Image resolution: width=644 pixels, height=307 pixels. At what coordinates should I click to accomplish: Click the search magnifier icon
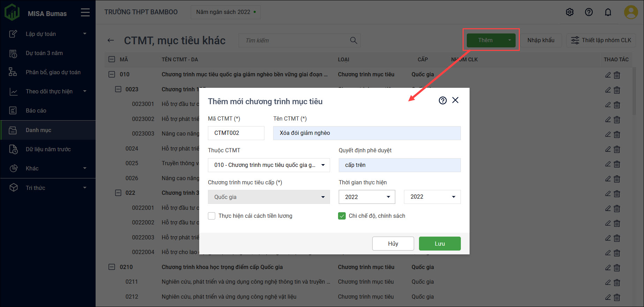353,40
